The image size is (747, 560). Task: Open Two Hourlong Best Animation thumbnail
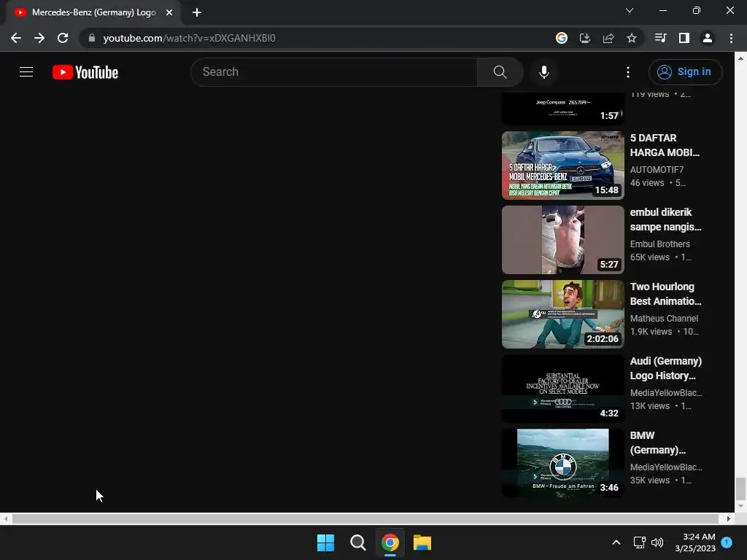(562, 314)
